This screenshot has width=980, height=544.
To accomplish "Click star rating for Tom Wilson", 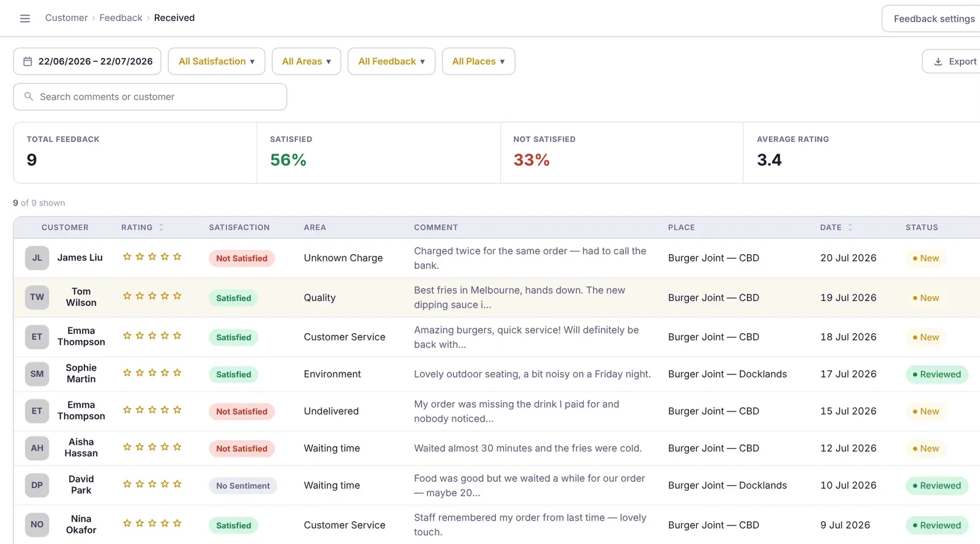I will (x=152, y=296).
